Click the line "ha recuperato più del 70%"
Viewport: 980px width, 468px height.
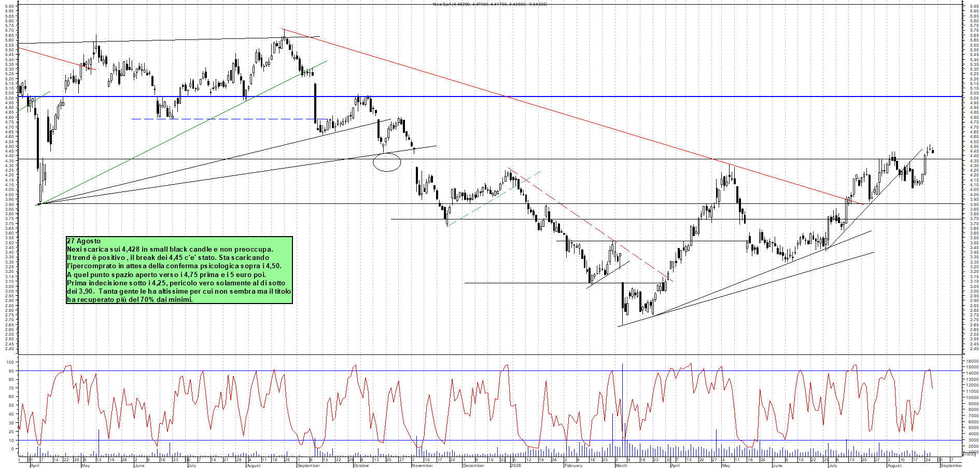[x=130, y=299]
